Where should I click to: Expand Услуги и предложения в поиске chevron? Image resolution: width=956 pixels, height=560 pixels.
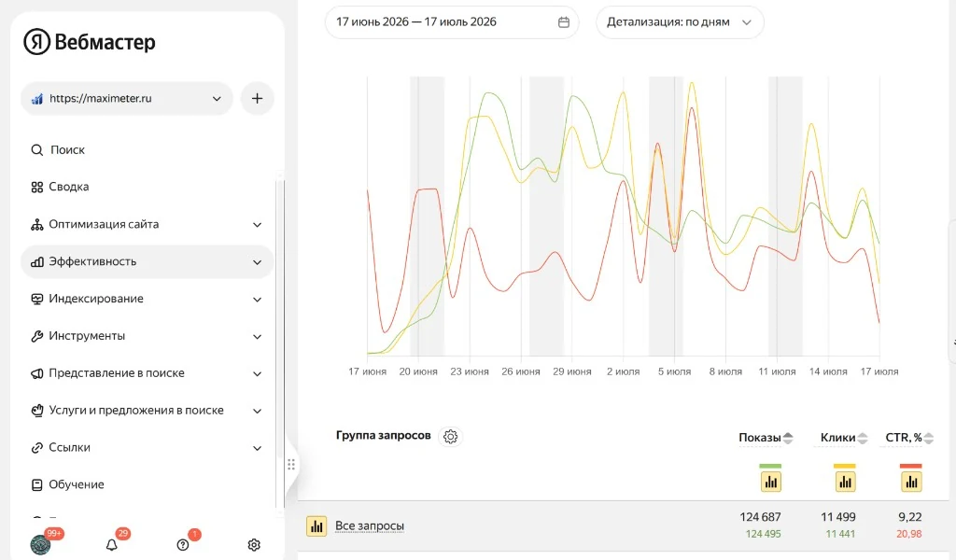pos(258,411)
